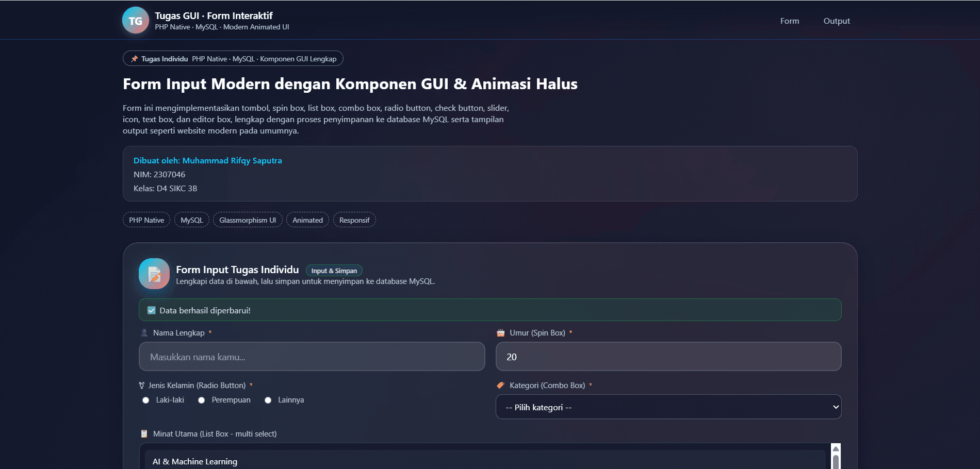Choose the Perempuan gender option
Image resolution: width=980 pixels, height=469 pixels.
(x=201, y=399)
